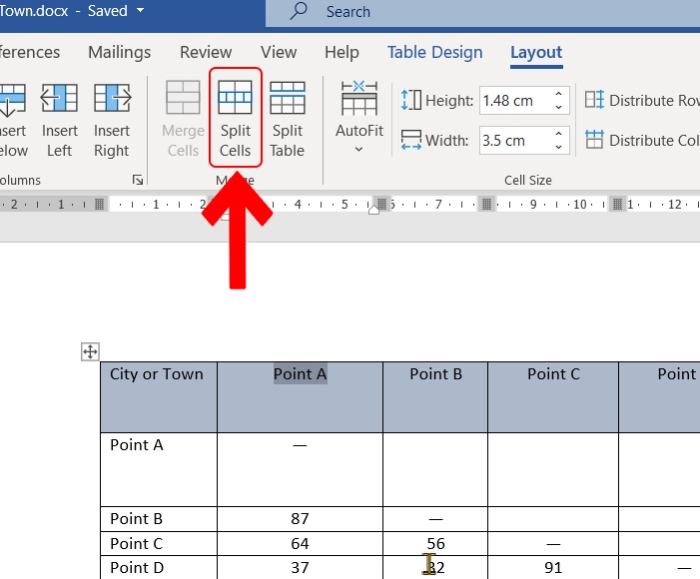The width and height of the screenshot is (700, 579).
Task: Open the AutoFit dropdown menu
Action: [359, 117]
